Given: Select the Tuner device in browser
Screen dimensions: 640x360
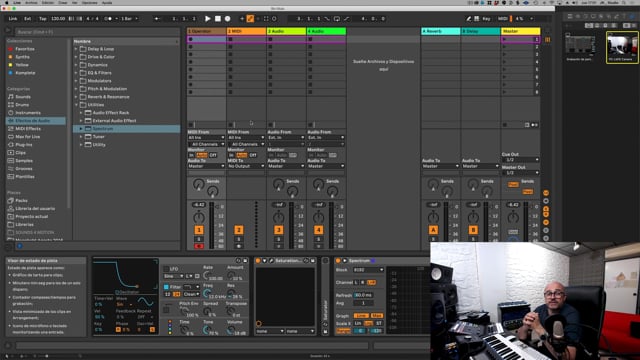Looking at the screenshot, I should coord(98,137).
